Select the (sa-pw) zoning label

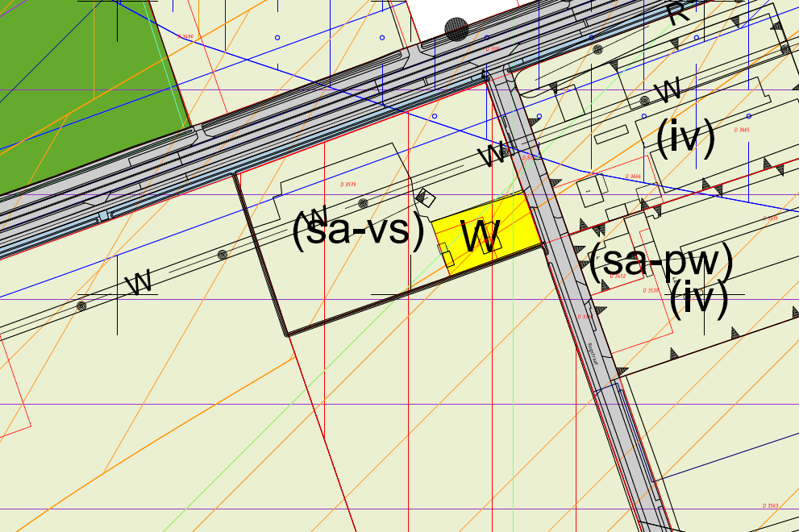[660, 262]
